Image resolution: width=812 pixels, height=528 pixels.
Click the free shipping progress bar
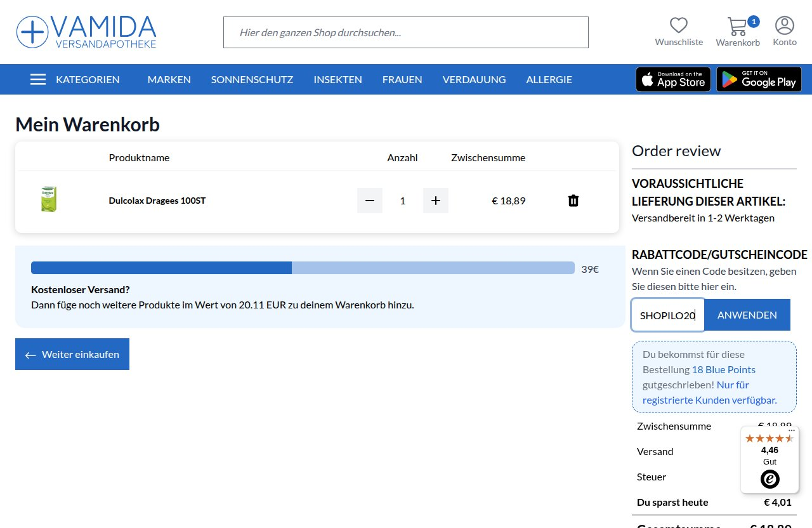click(303, 268)
